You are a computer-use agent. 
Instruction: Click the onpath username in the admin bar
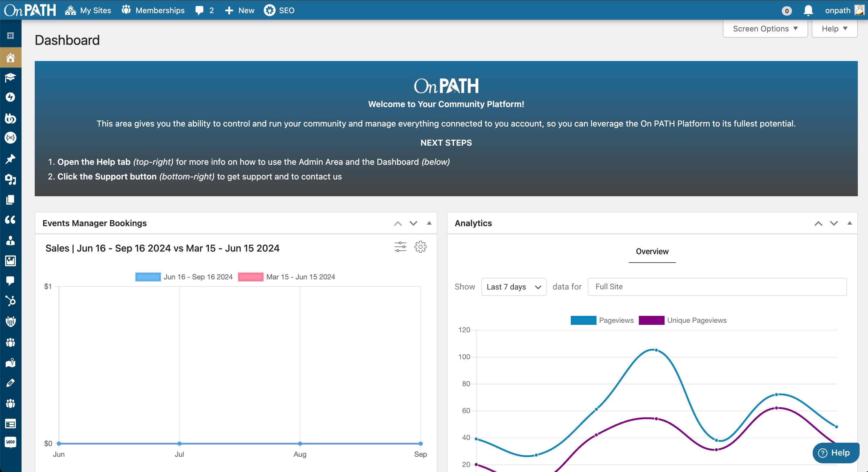[x=838, y=10]
